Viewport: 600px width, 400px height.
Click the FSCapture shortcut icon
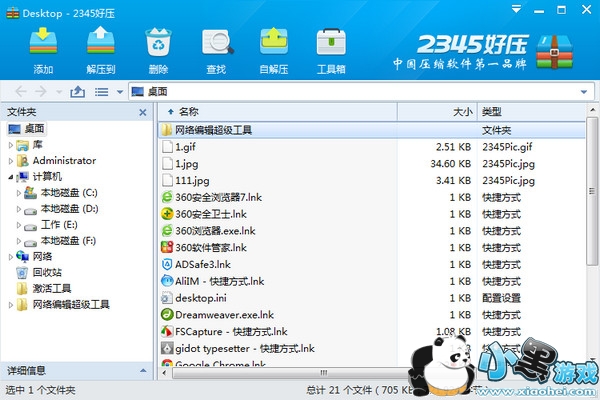[167, 331]
